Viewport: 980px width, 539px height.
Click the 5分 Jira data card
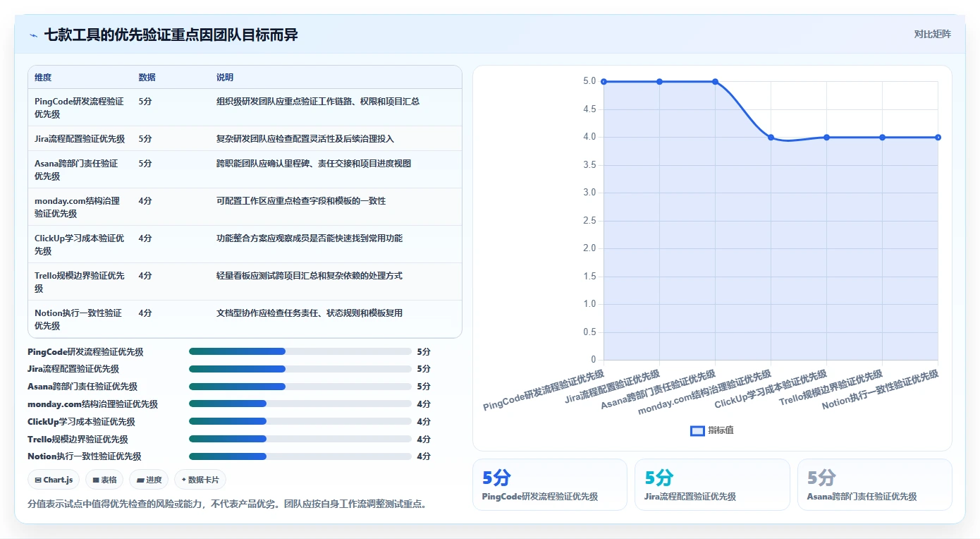click(x=712, y=485)
